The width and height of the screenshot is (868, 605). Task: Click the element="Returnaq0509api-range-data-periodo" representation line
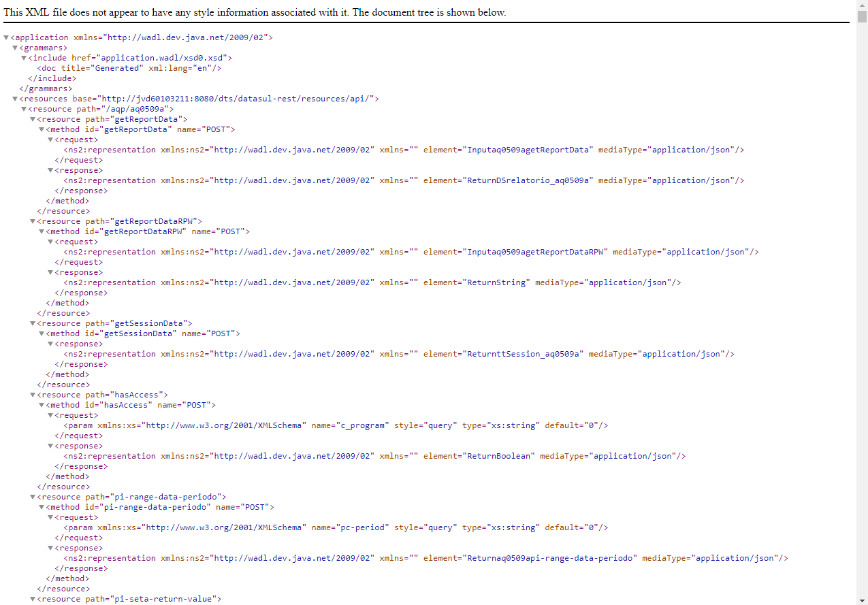click(x=426, y=558)
